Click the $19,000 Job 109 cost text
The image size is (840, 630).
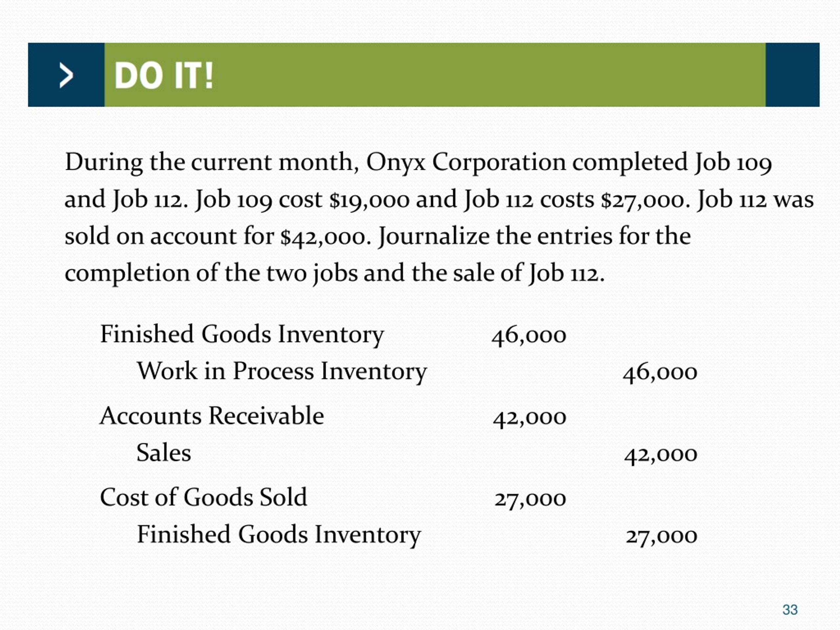point(369,200)
